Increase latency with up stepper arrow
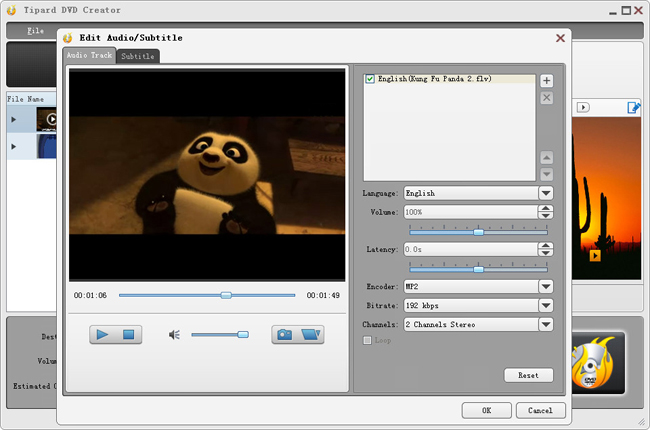Screen dimensions: 650x430 (x=546, y=246)
